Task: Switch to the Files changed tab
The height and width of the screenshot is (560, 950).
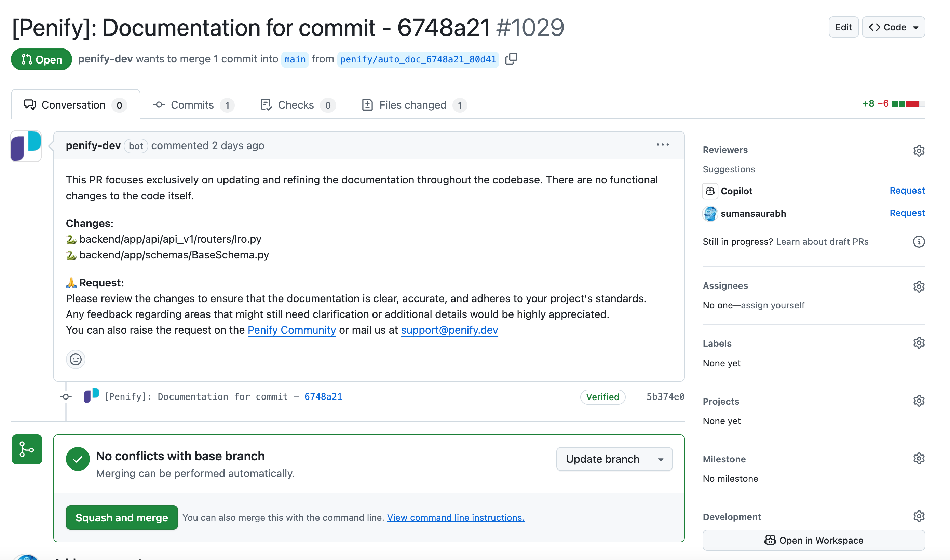Action: [413, 105]
